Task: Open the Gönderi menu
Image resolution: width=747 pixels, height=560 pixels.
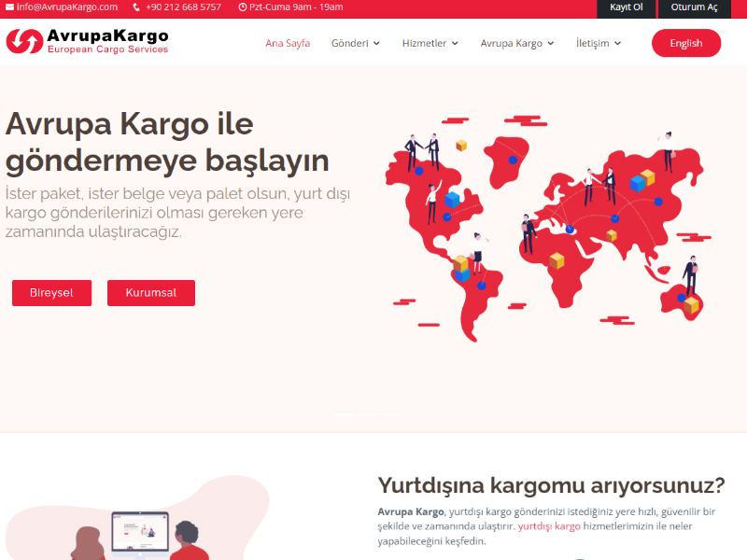Action: [x=350, y=43]
